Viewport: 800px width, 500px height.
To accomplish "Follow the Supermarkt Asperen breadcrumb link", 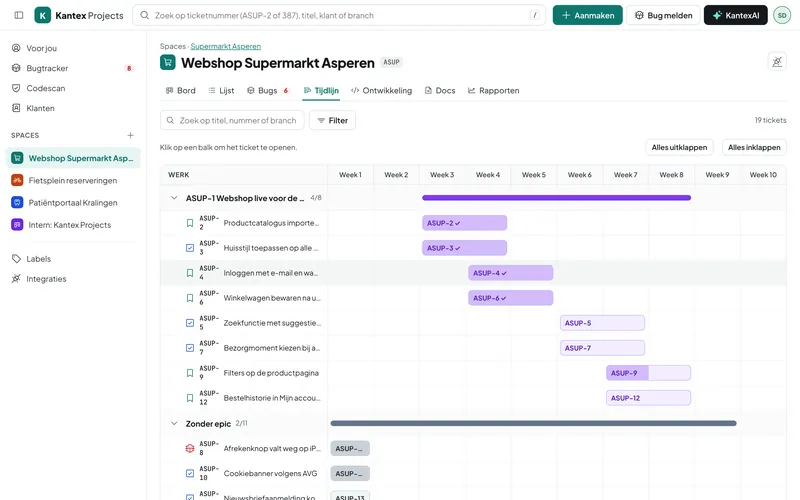I will coord(226,46).
